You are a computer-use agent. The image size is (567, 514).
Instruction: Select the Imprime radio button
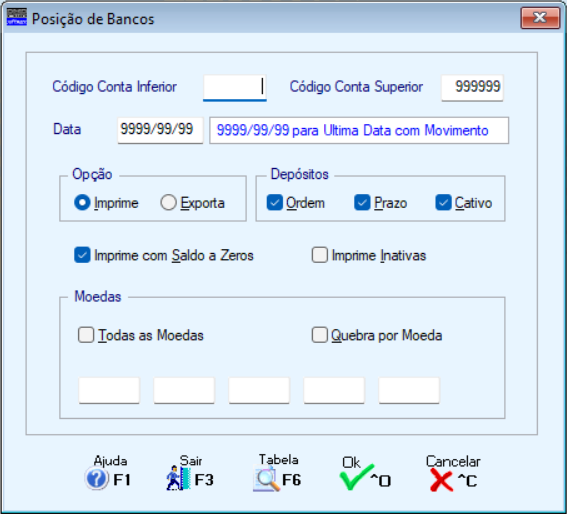point(82,203)
